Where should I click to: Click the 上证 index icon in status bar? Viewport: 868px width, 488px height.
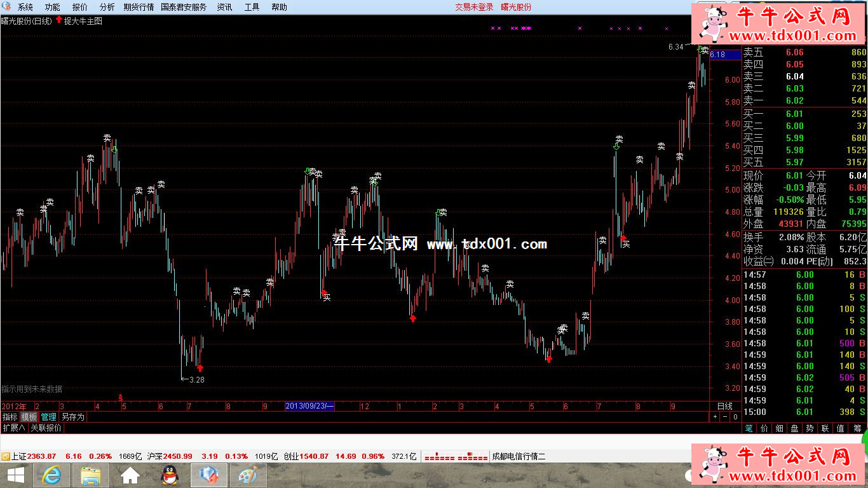tap(5, 456)
